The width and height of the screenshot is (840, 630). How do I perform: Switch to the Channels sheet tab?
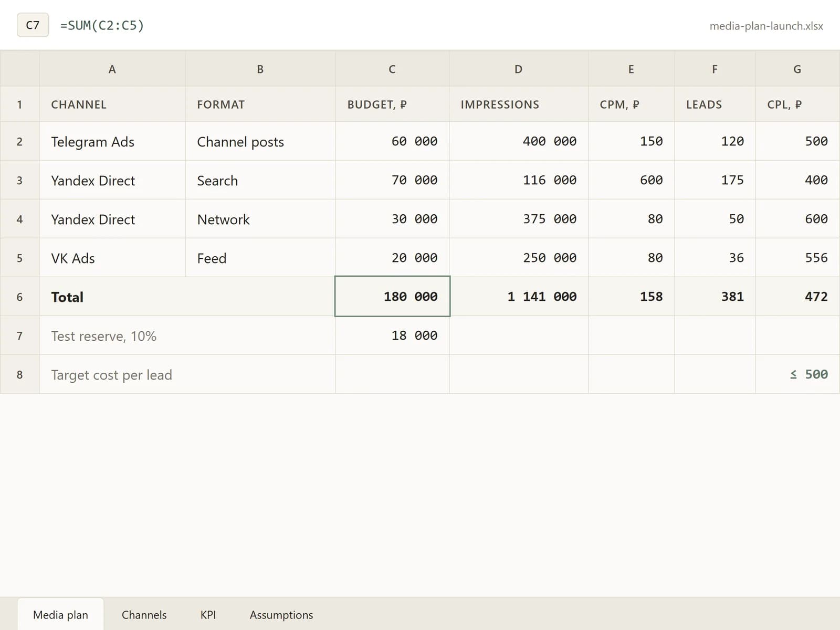click(144, 615)
